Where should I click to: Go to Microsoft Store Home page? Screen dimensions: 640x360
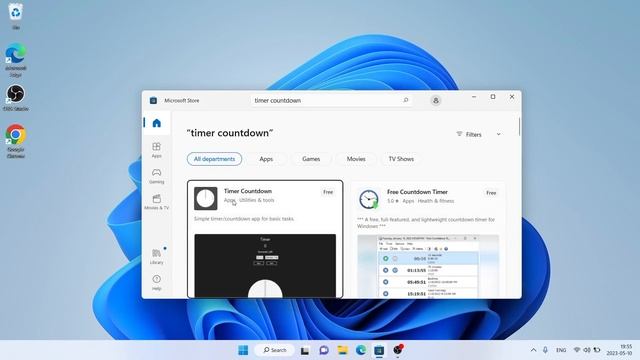coord(157,123)
